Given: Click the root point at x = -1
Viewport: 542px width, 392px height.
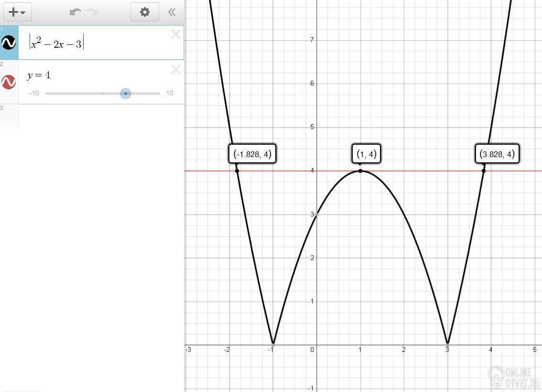Looking at the screenshot, I should (x=273, y=345).
